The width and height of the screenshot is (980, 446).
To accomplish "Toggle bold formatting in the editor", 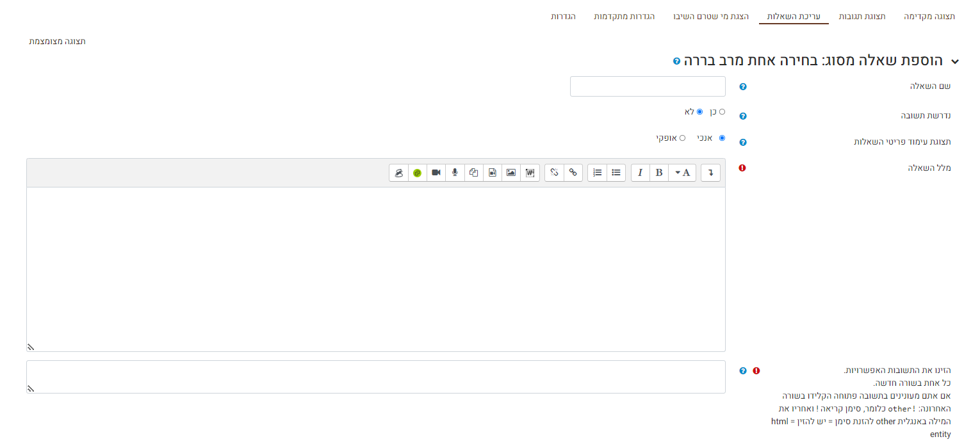I will click(658, 173).
